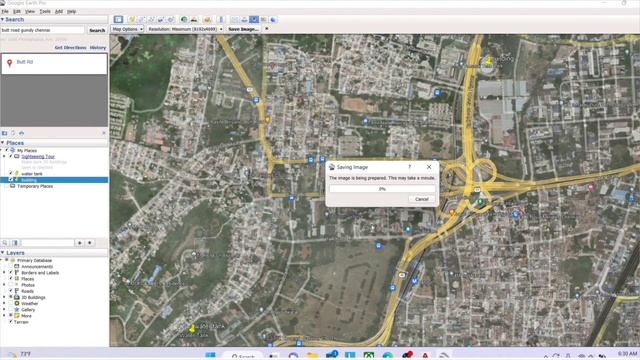The height and width of the screenshot is (360, 640).
Task: Open the View menu
Action: pos(30,11)
